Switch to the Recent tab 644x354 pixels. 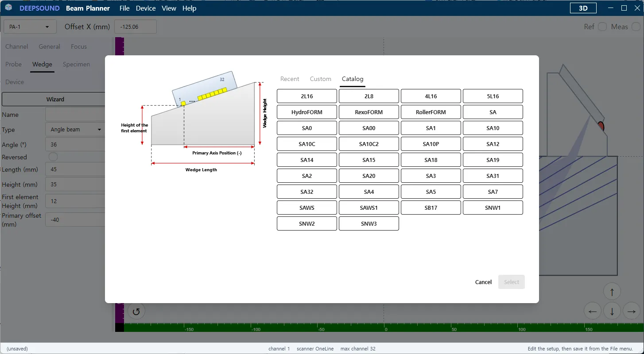coord(290,79)
